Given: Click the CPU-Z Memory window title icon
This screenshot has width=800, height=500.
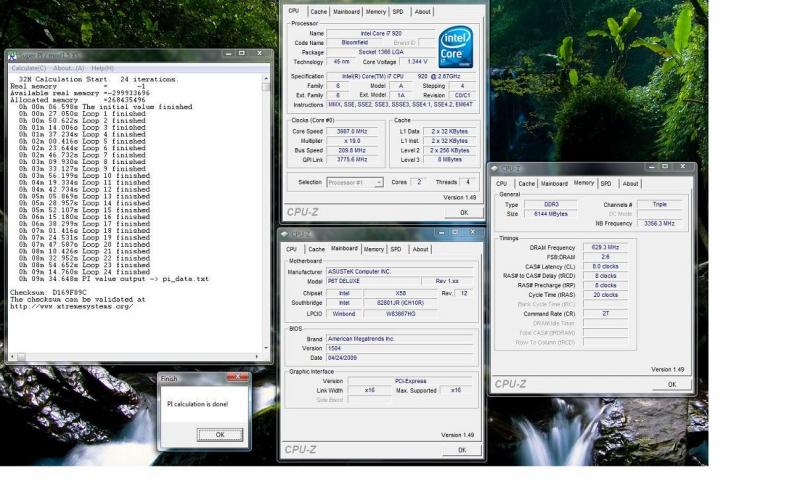Looking at the screenshot, I should click(494, 168).
